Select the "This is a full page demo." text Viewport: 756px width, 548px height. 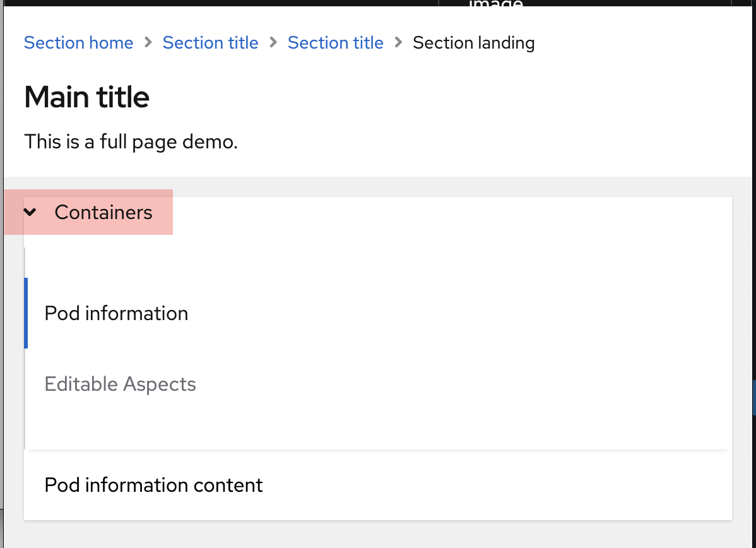click(x=131, y=142)
